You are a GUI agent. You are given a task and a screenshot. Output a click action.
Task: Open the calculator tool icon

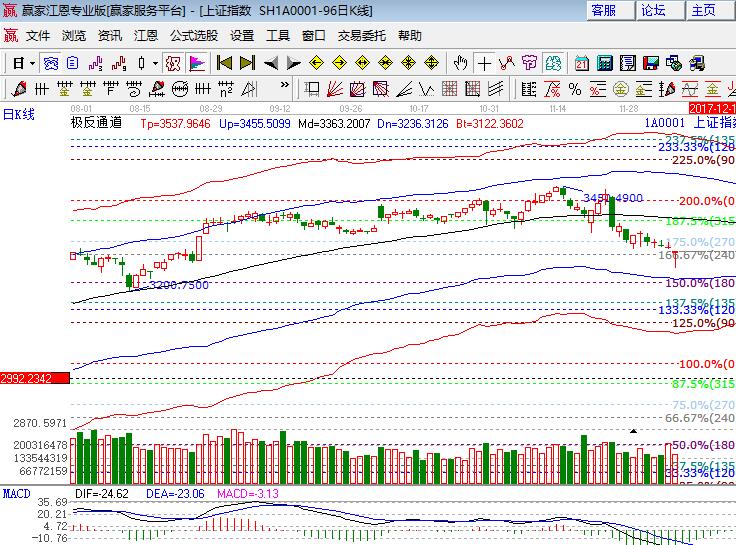coord(603,63)
